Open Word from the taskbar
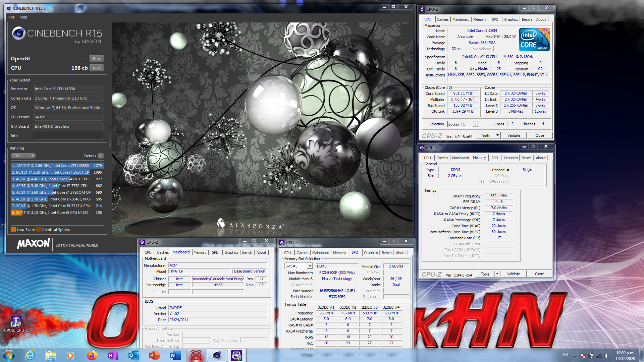The image size is (644, 362). coord(175,355)
